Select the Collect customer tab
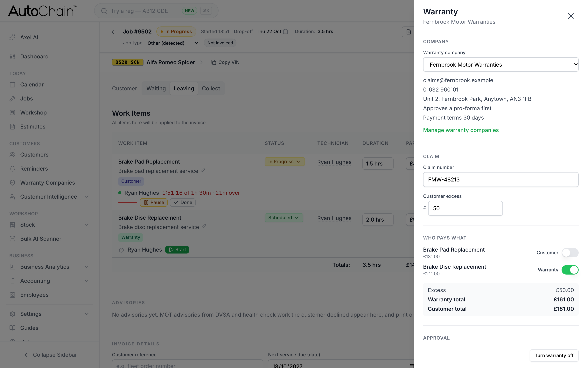The image size is (588, 368). [x=211, y=88]
